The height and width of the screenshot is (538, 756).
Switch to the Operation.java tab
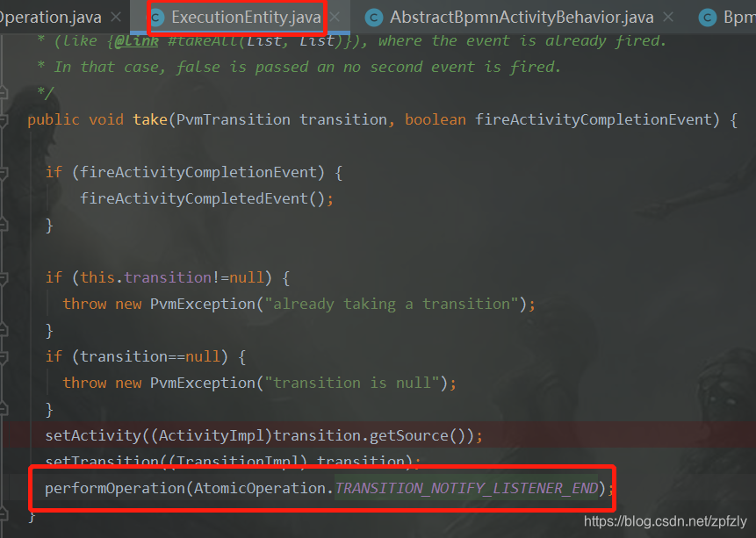tap(51, 18)
